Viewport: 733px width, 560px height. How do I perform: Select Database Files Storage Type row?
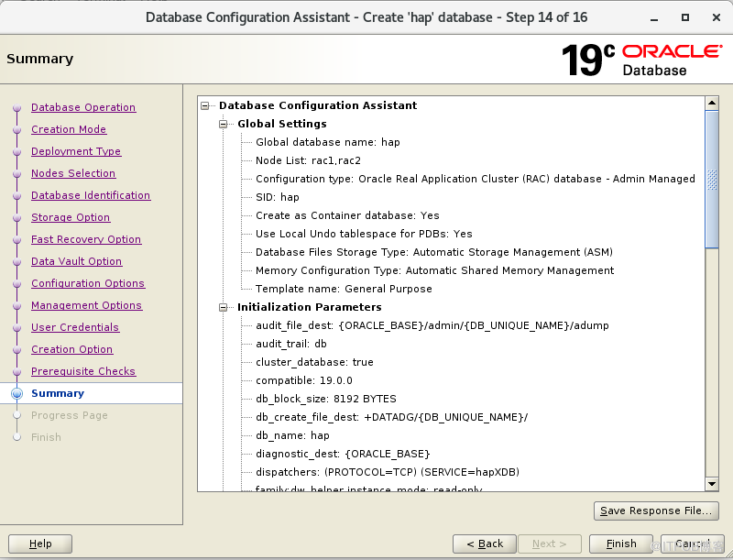(433, 252)
